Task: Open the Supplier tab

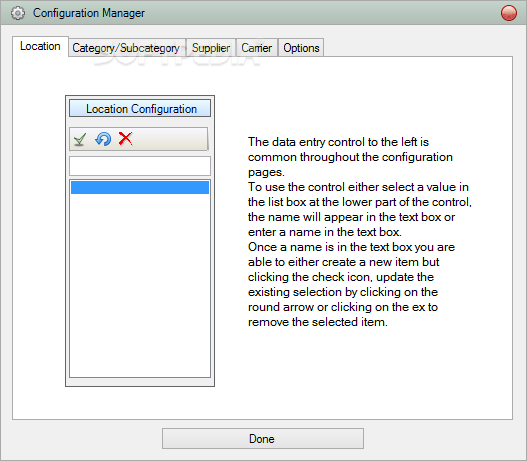Action: (211, 48)
